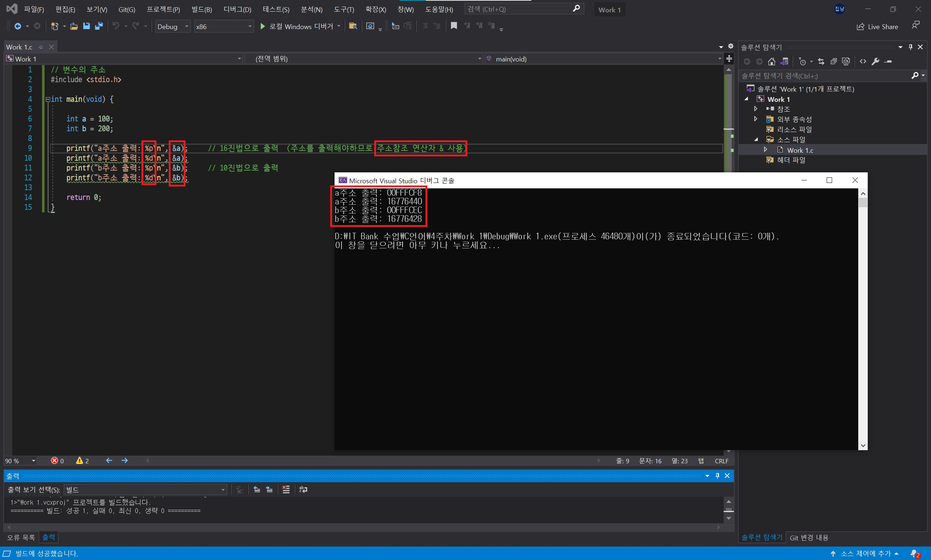
Task: Open the Debug configuration dropdown
Action: coord(173,27)
